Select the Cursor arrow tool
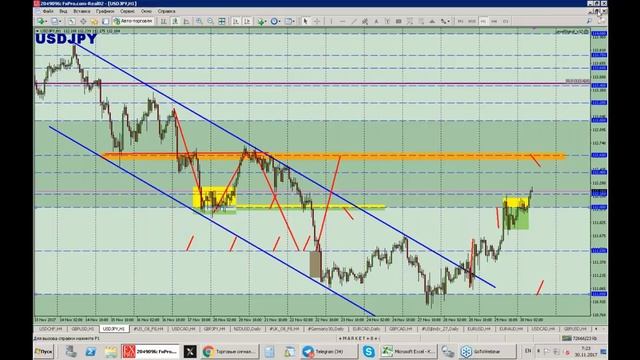This screenshot has height=360, width=640. click(x=305, y=21)
